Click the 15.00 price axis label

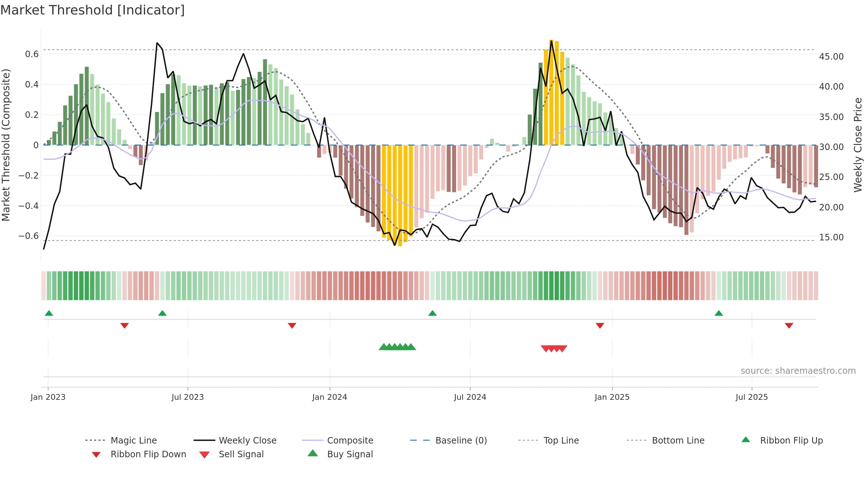831,237
